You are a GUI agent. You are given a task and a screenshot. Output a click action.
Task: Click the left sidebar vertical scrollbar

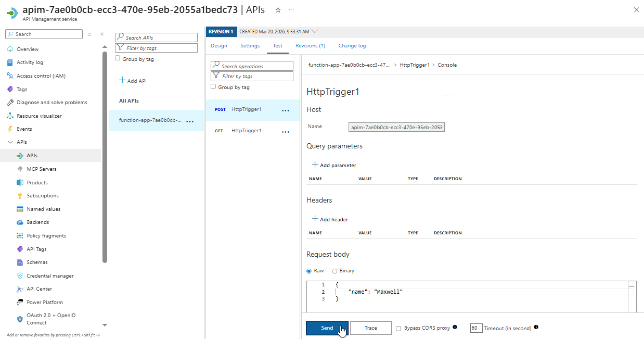[x=105, y=156]
